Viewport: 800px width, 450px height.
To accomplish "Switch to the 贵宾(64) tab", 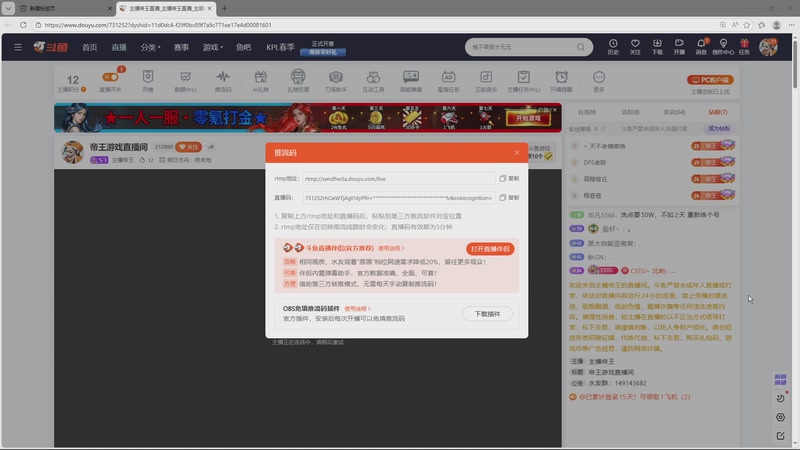I will [x=674, y=112].
